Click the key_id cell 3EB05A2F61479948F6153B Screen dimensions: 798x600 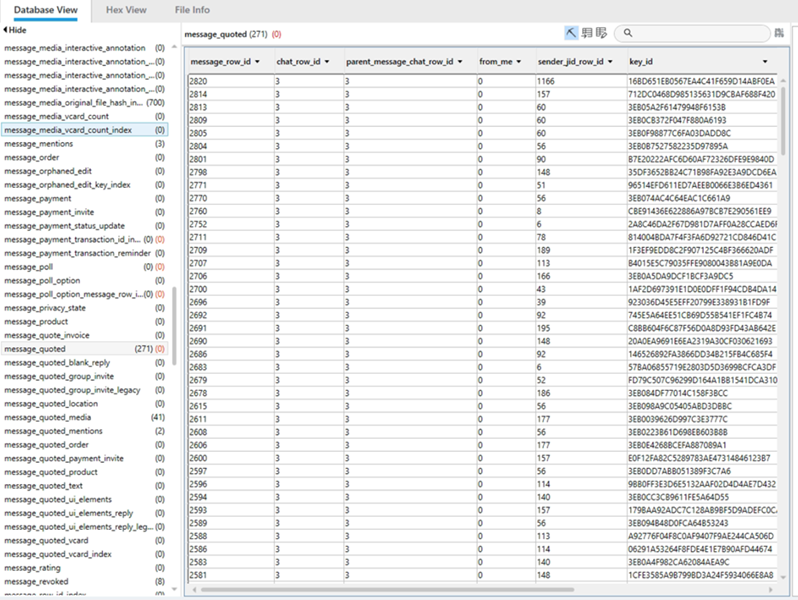(x=702, y=107)
